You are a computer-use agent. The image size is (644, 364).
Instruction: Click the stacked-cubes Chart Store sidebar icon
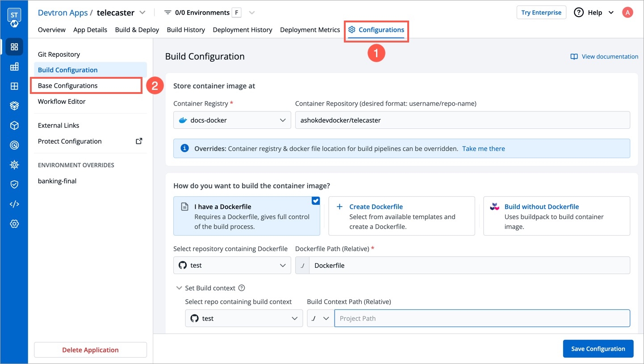pyautogui.click(x=14, y=106)
